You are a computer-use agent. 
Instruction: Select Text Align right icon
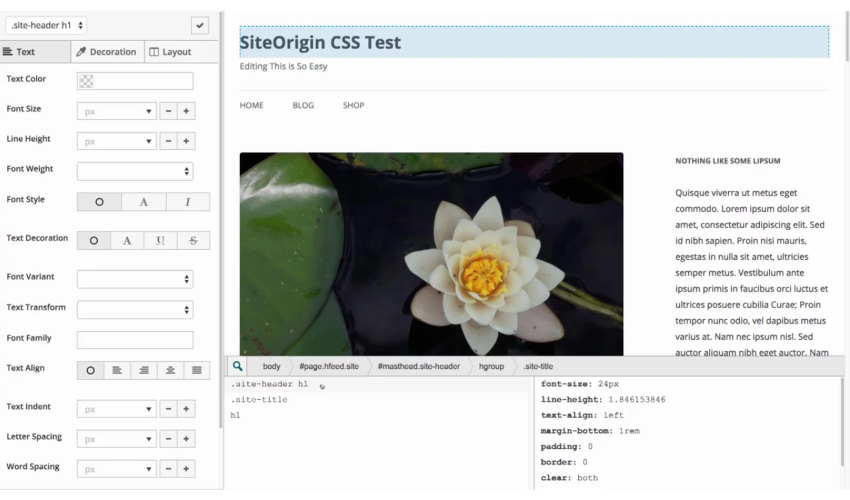[143, 370]
